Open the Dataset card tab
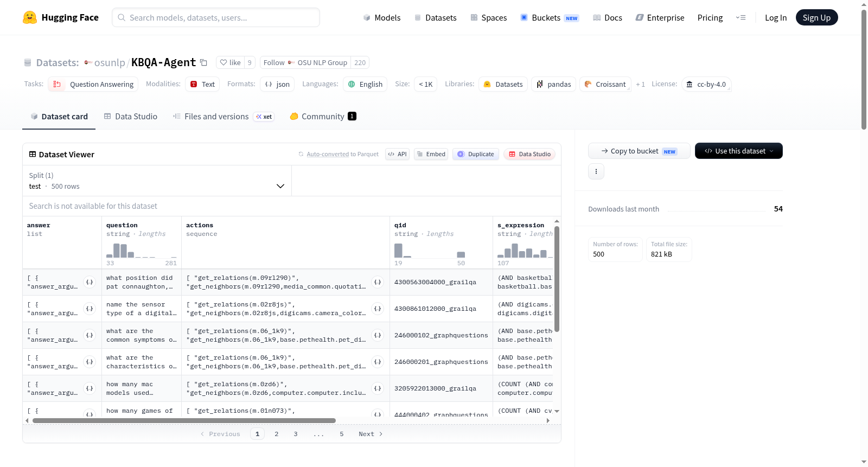The height and width of the screenshot is (467, 868). point(59,116)
